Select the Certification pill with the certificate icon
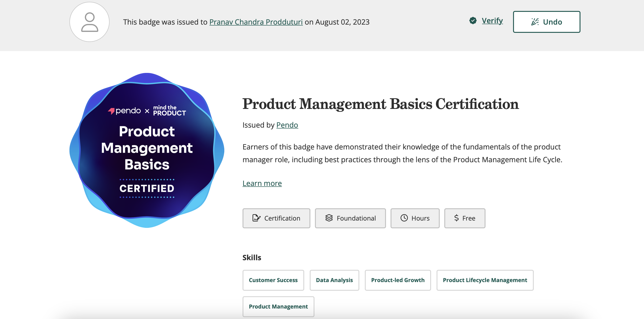644x319 pixels. (276, 218)
